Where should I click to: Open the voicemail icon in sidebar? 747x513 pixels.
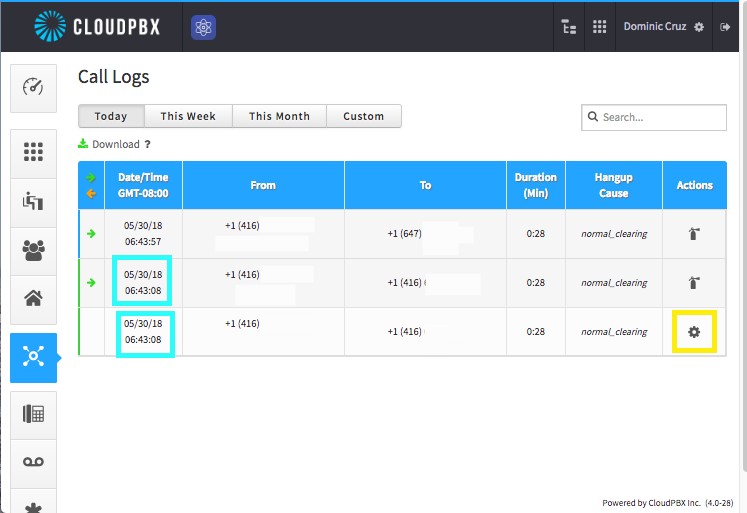click(33, 462)
